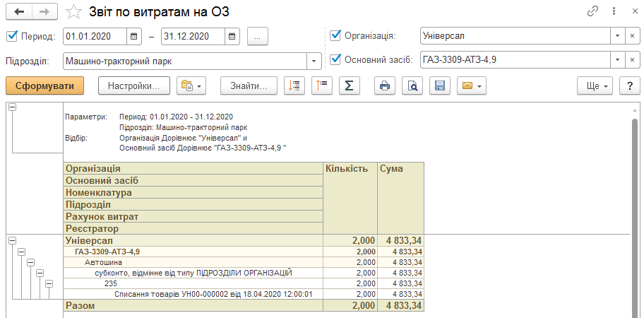The width and height of the screenshot is (644, 318).
Task: Click Сформувати to generate report
Action: point(44,86)
